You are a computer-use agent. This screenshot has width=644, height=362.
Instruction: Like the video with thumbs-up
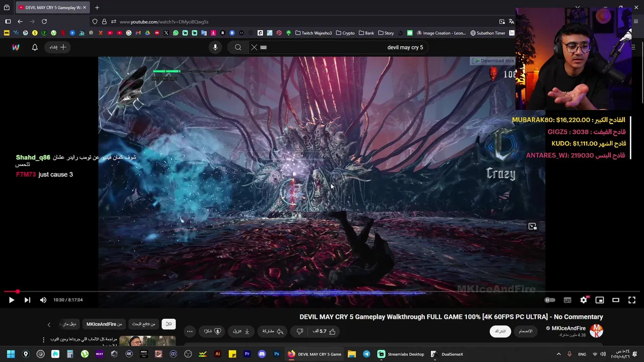[x=326, y=331]
